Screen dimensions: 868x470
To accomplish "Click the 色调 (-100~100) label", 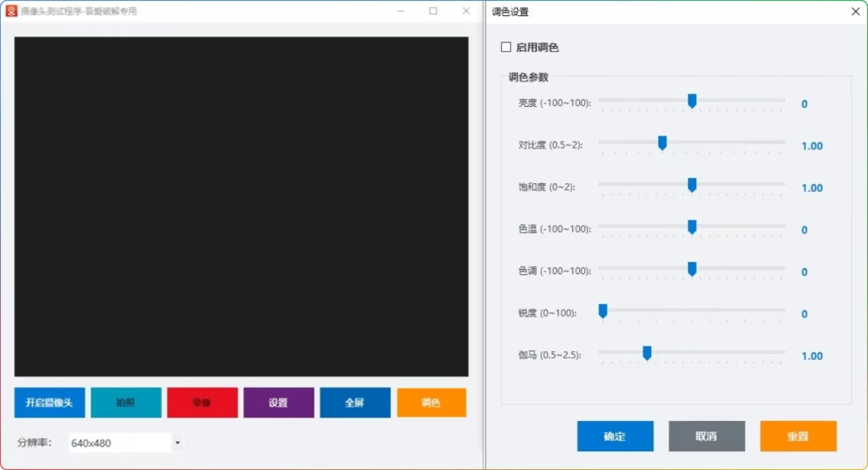I will [x=554, y=271].
